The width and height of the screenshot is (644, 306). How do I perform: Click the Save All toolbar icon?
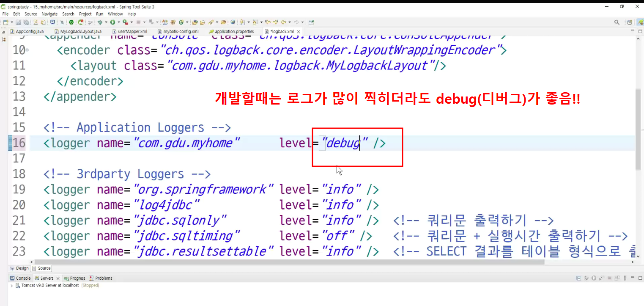26,22
